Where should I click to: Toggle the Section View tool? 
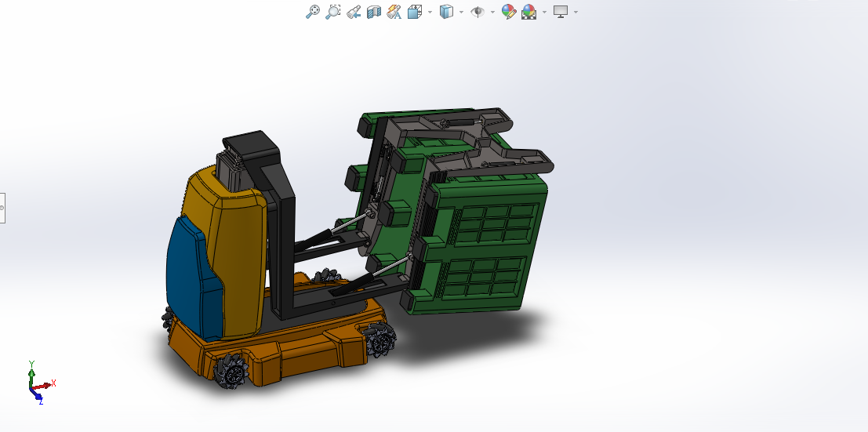[374, 12]
